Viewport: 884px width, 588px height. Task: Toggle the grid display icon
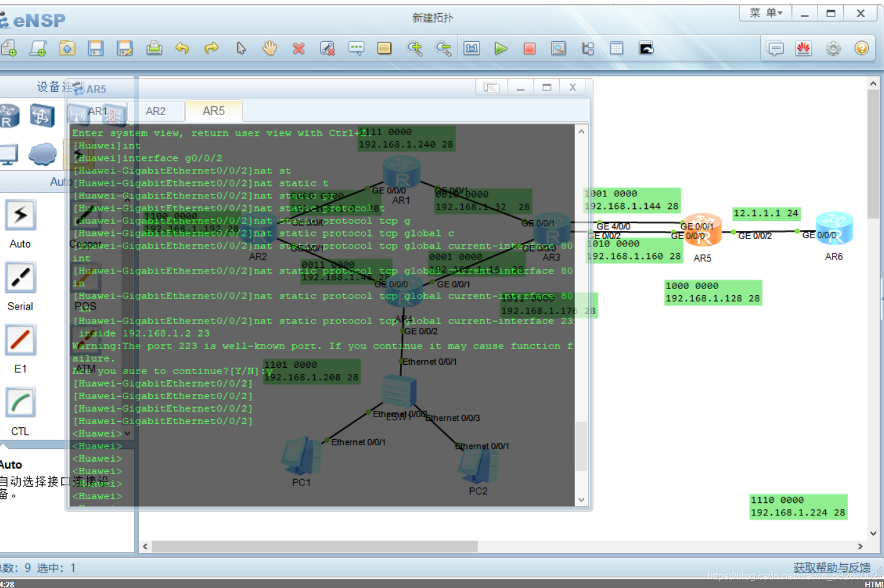[617, 48]
